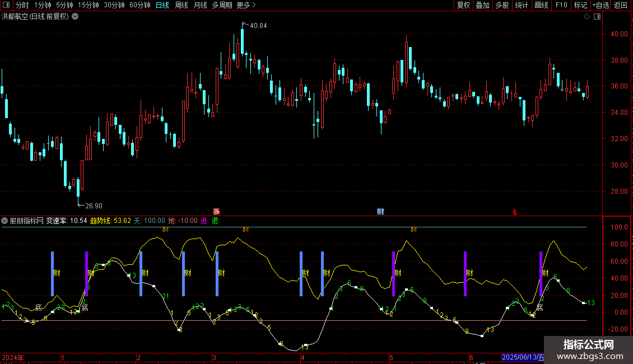The width and height of the screenshot is (633, 364).
Task: Click the 40.84 high price label
Action: (x=258, y=26)
